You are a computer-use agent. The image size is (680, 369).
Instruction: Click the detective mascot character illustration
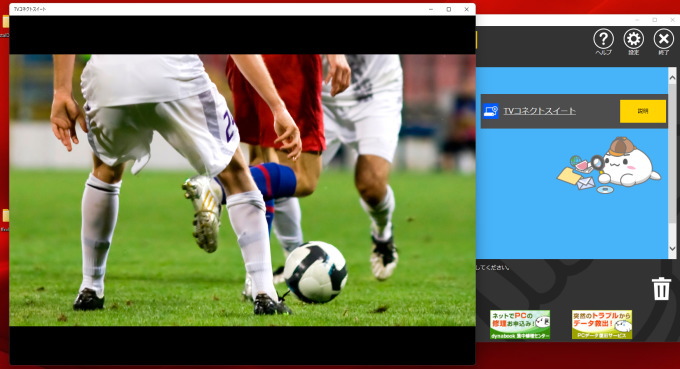click(x=609, y=165)
